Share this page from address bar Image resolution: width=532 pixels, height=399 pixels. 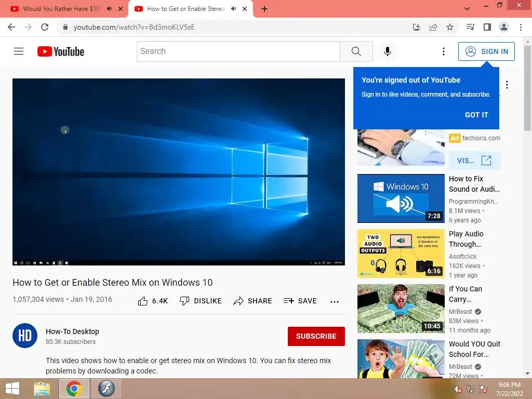(x=433, y=27)
